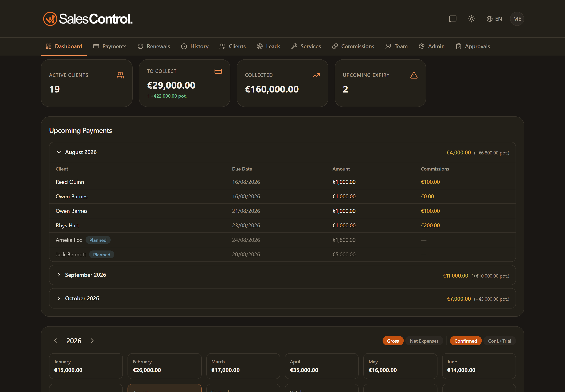The height and width of the screenshot is (392, 565).
Task: Click the Leads target icon
Action: coord(260,46)
